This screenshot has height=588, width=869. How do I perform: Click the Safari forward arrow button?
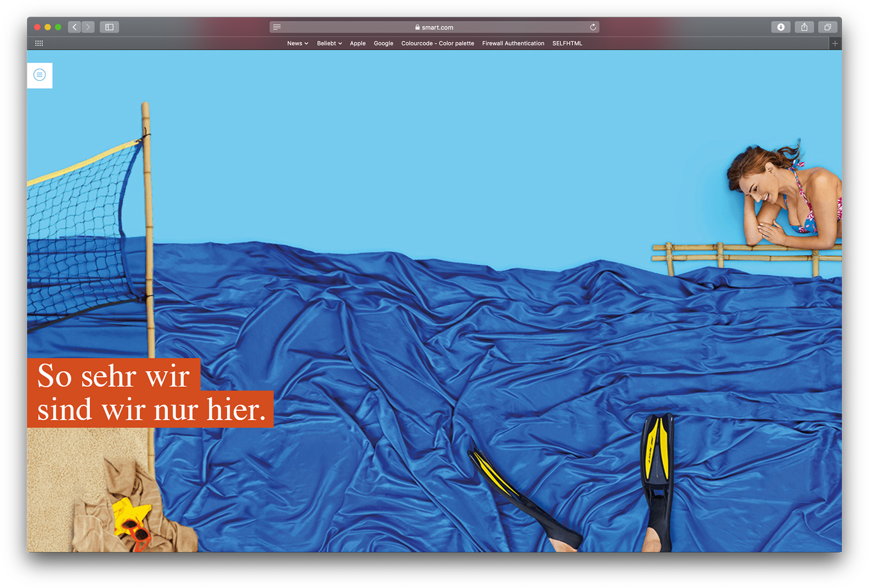coord(88,27)
